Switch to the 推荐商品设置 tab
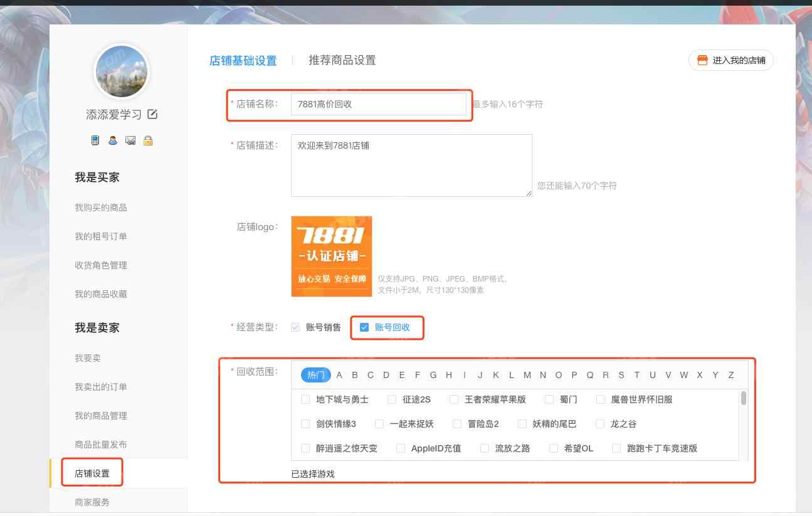This screenshot has width=812, height=516. 342,60
